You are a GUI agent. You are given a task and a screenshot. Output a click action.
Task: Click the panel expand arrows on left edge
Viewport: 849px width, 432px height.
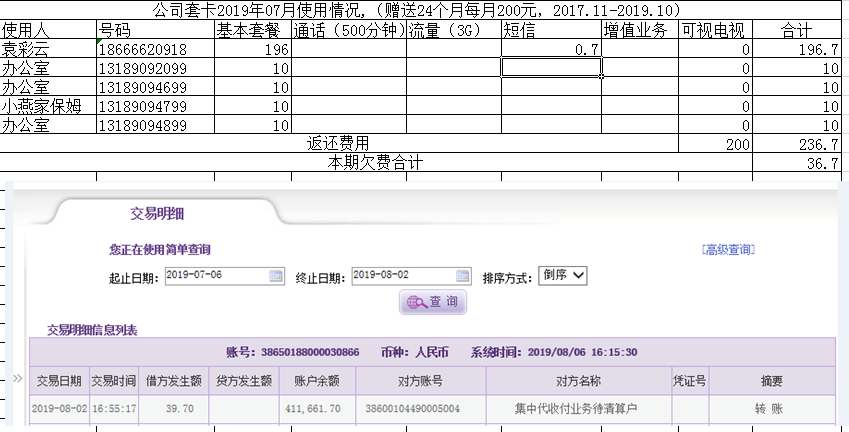tap(17, 379)
